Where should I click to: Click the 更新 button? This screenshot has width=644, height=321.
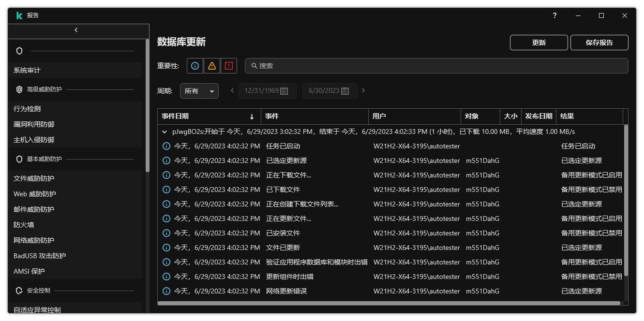[x=539, y=43]
